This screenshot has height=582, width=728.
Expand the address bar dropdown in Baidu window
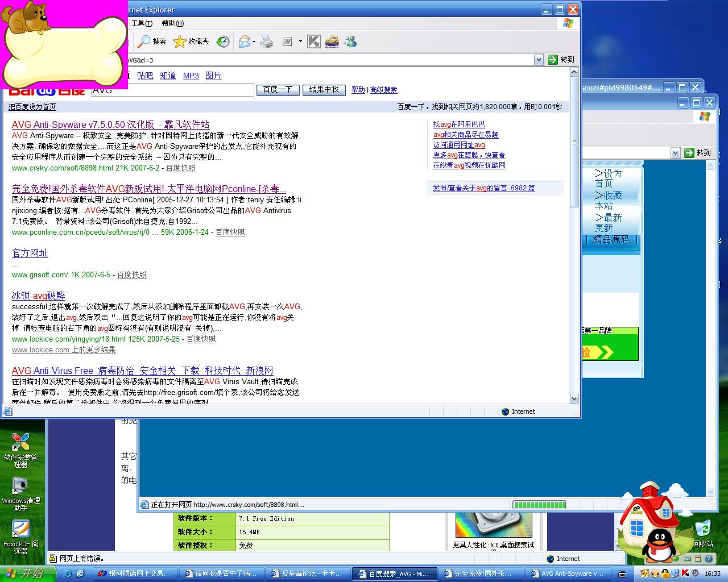539,60
